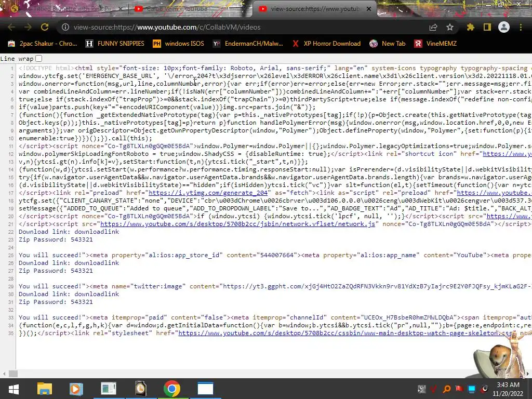Open the network.vflset/network.js link
This screenshot has height=399, width=532.
[x=237, y=224]
